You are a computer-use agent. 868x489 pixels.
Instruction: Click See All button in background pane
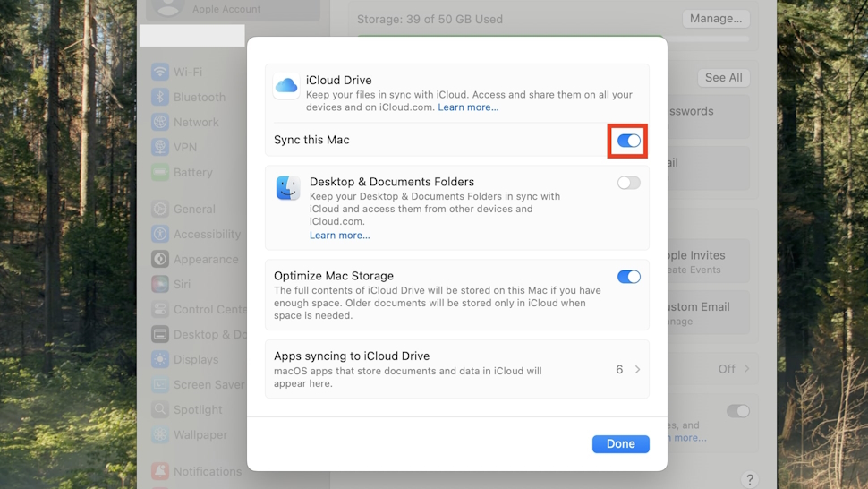pyautogui.click(x=724, y=78)
